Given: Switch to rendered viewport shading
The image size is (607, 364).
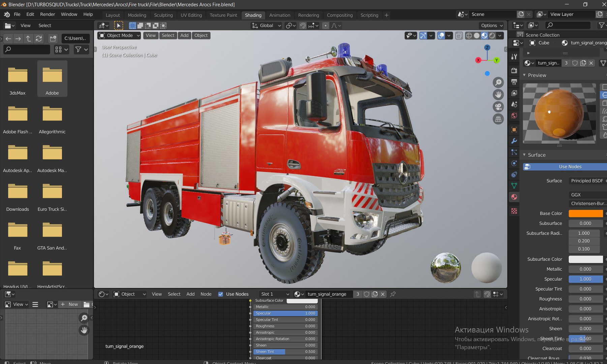Looking at the screenshot, I should (492, 35).
